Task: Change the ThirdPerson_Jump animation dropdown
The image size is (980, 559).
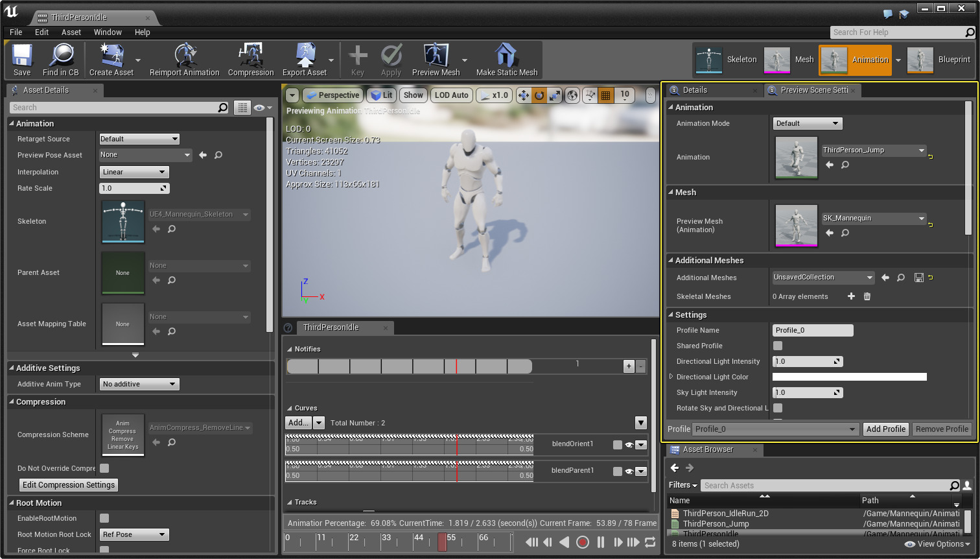Action: [x=874, y=150]
